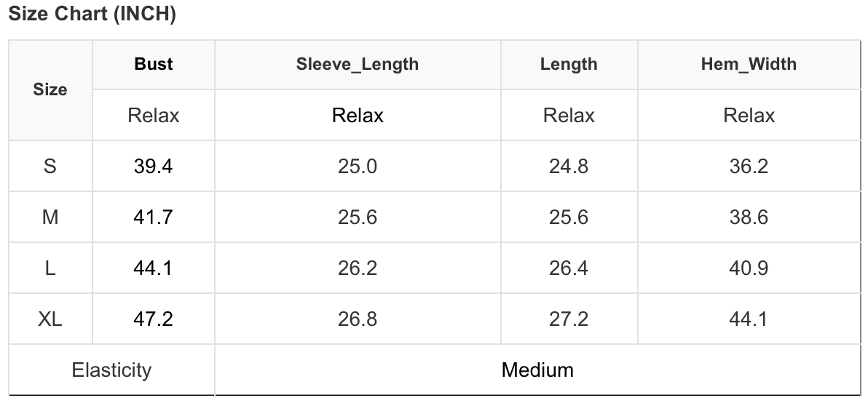Select hem width value 40.9
Screen dimensions: 868x403
tap(749, 268)
